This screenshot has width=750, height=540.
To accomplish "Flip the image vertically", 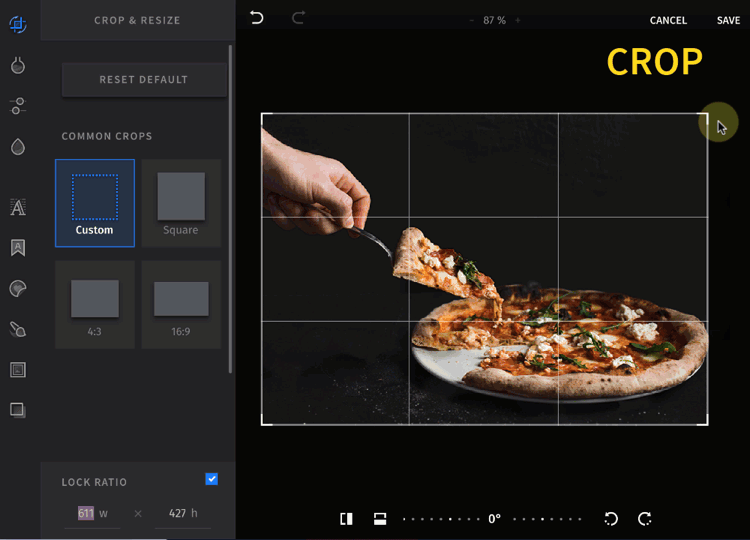I will (x=380, y=519).
